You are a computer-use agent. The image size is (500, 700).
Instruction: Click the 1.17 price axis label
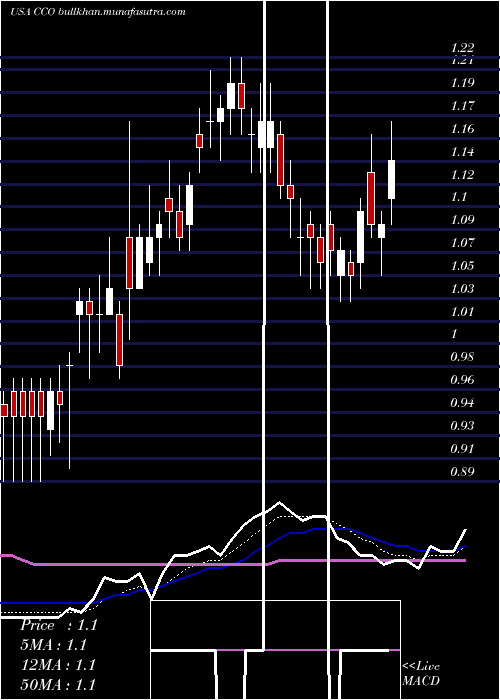coord(462,106)
